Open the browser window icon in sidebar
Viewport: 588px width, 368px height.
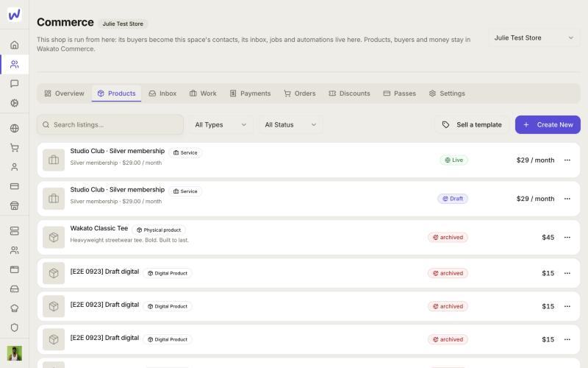(x=14, y=269)
